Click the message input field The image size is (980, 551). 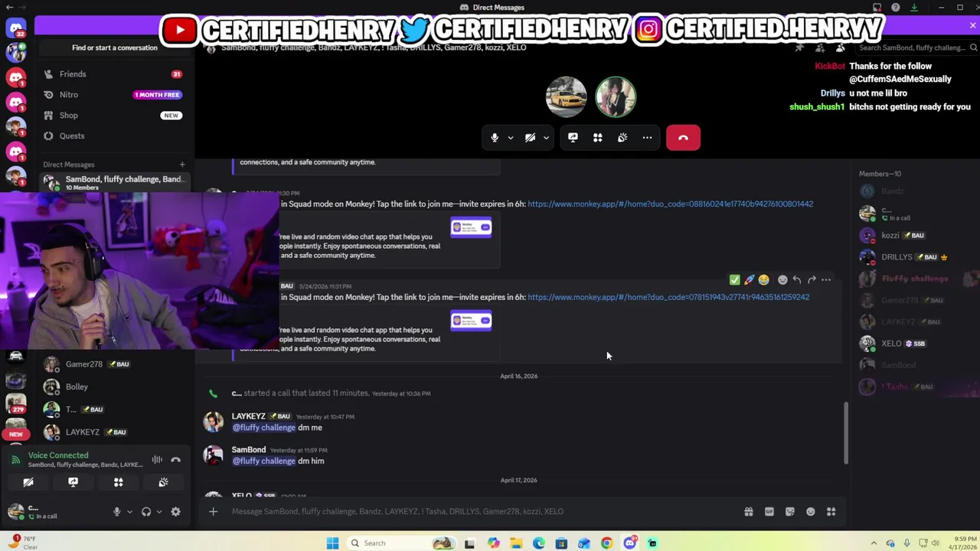coord(482,511)
